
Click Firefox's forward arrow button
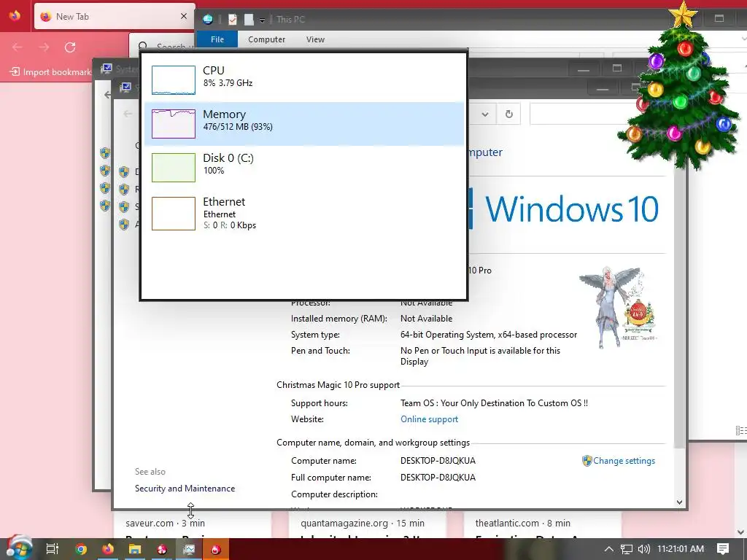point(44,47)
